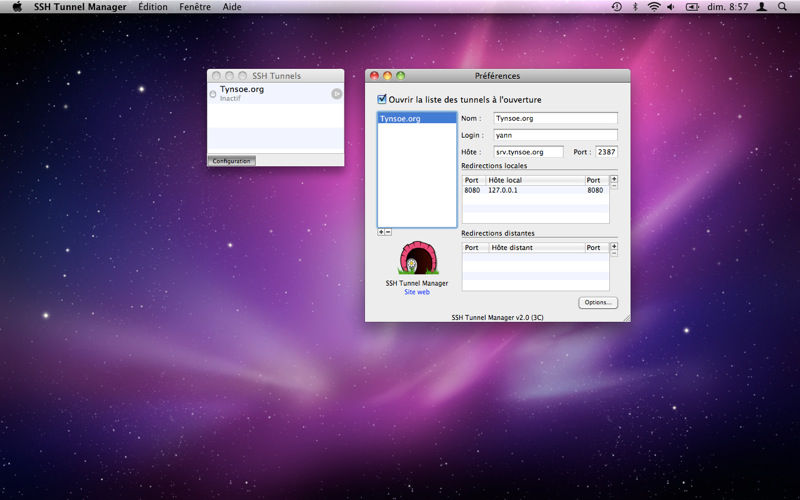800x500 pixels.
Task: Open the Apple menu
Action: [x=17, y=7]
